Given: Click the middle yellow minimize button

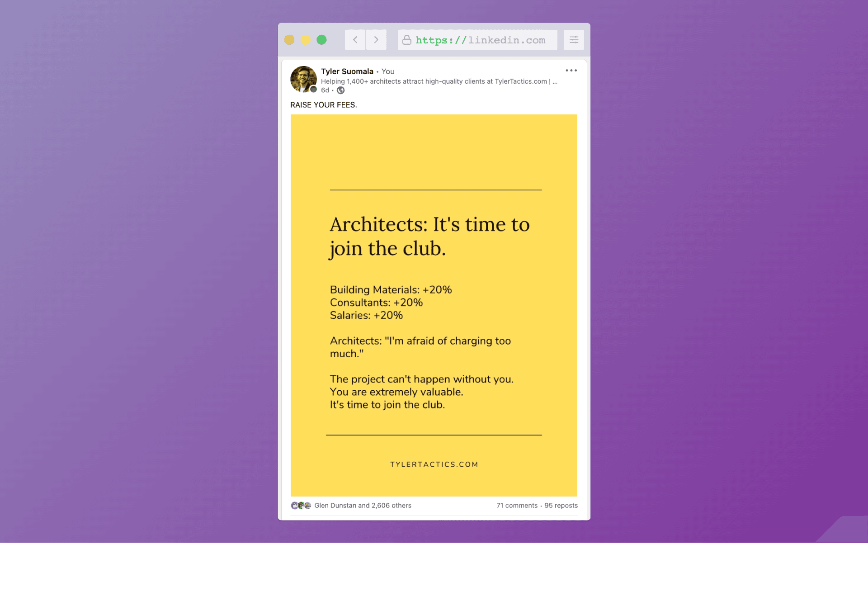Looking at the screenshot, I should 306,40.
